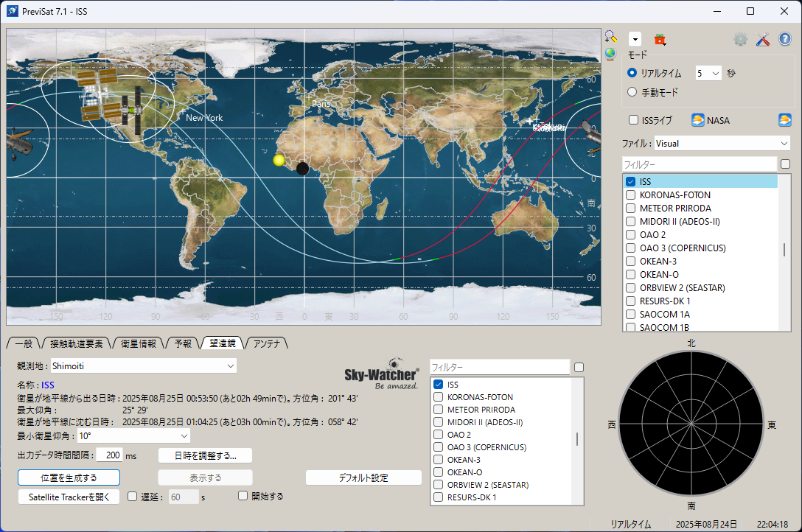Click the magnifier zoom map icon
The image size is (802, 532).
coord(610,36)
